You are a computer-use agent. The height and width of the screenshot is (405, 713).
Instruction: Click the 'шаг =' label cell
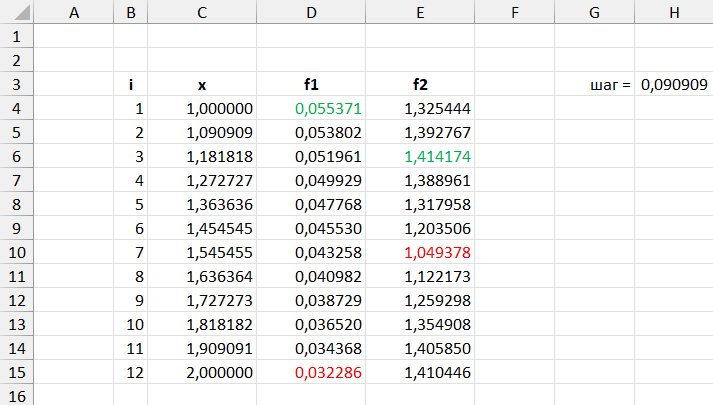[594, 84]
